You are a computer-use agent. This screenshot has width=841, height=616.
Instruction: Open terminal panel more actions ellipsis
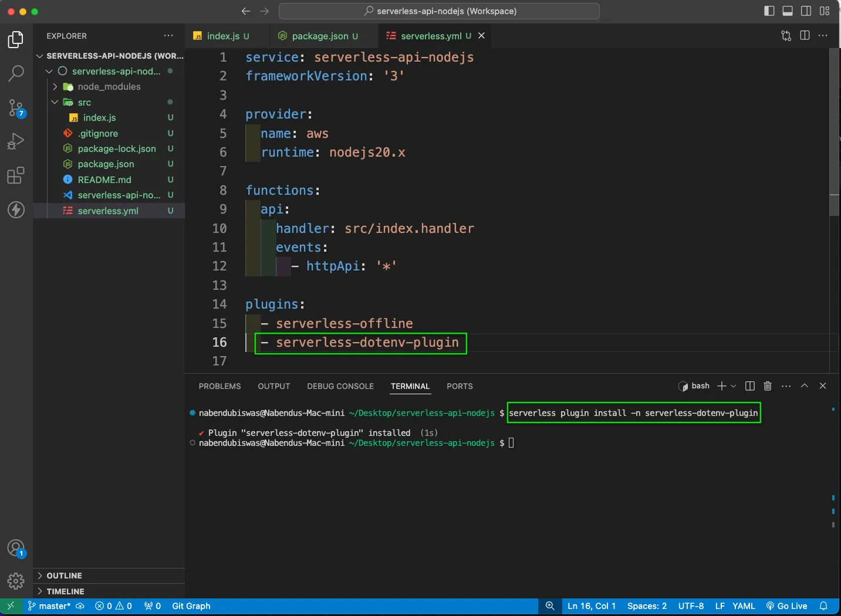point(786,386)
